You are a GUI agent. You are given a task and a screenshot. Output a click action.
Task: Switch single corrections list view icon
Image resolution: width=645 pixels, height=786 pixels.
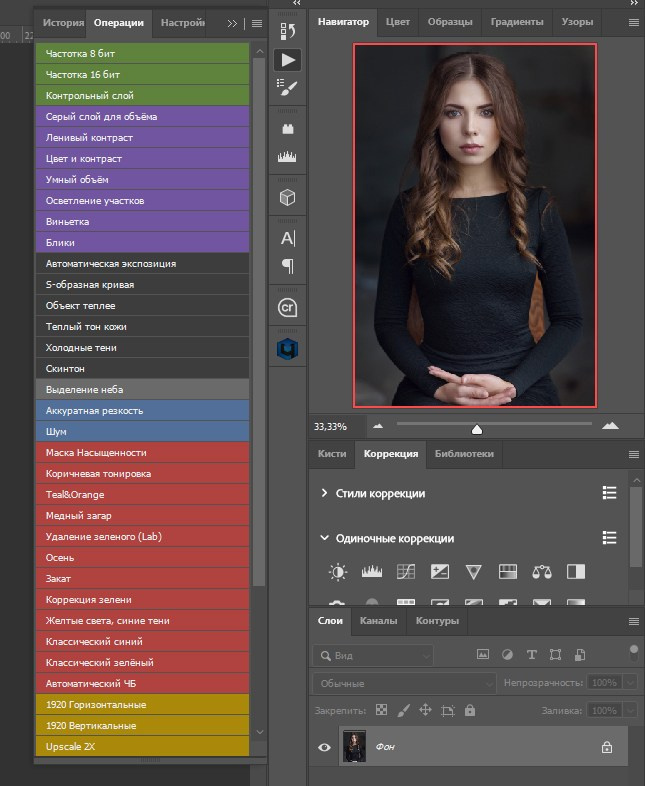tap(609, 538)
